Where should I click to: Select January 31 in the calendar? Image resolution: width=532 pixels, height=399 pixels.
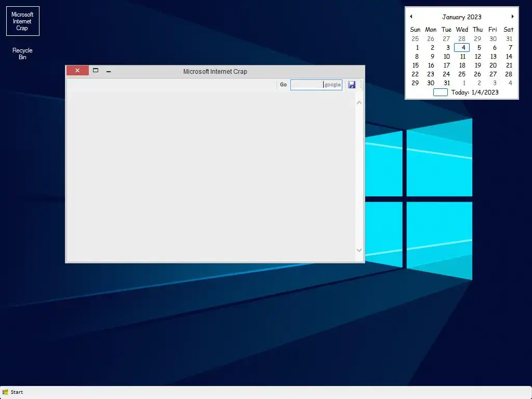[447, 83]
